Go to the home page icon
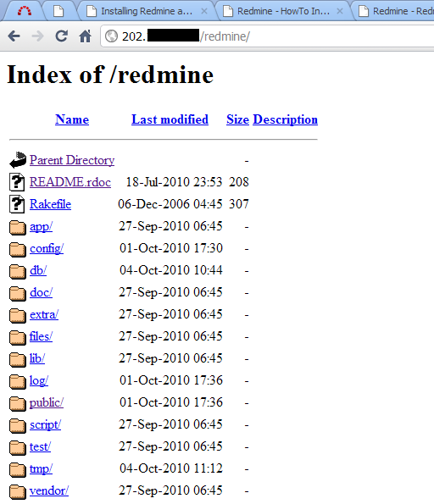Image resolution: width=434 pixels, height=504 pixels. click(86, 36)
